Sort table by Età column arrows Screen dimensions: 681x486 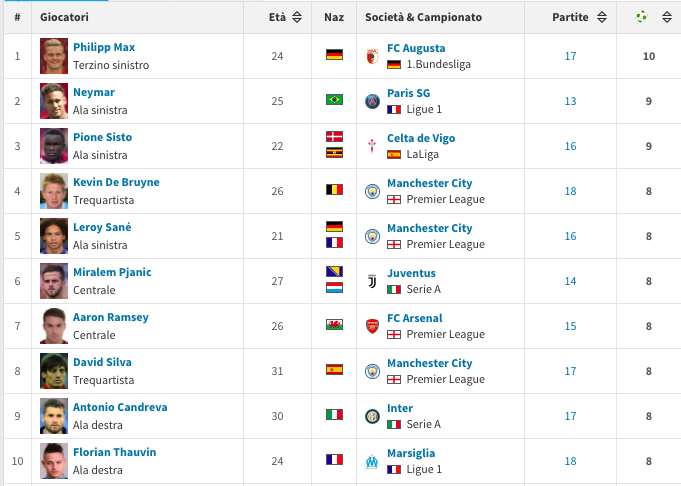tap(297, 17)
